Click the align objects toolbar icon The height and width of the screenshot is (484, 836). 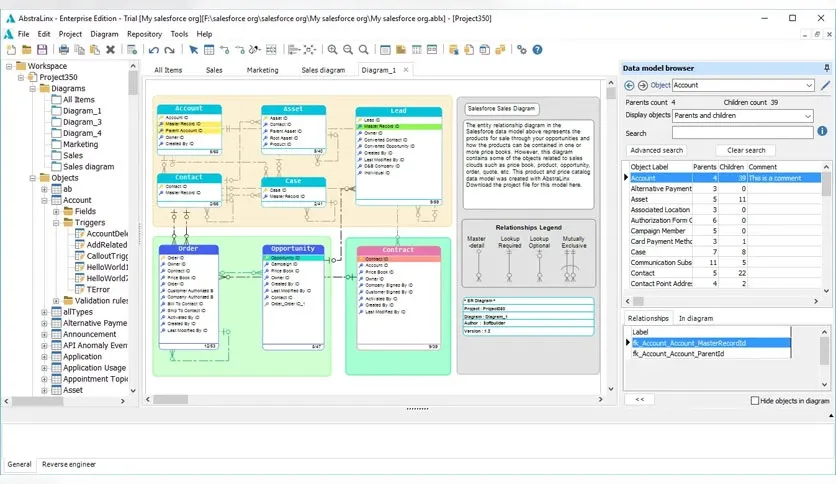pos(293,50)
